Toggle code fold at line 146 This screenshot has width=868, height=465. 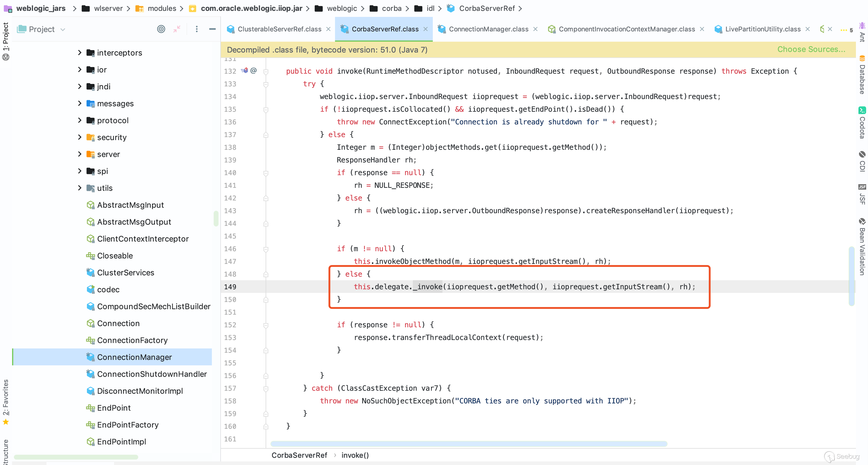(266, 249)
